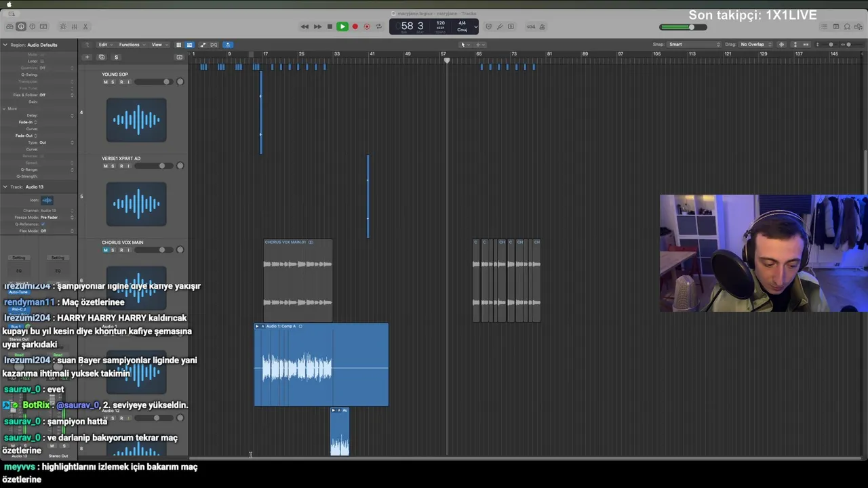
Task: Toggle the Loop checkbox in Region inspector
Action: [42, 61]
